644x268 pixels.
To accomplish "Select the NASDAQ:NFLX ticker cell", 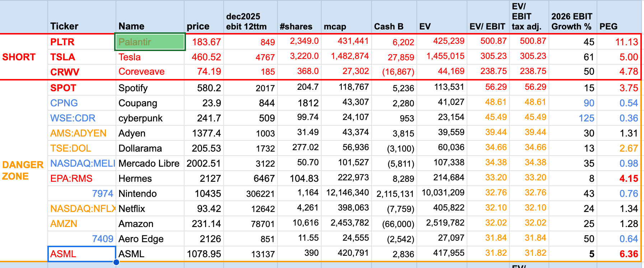I will tap(82, 209).
